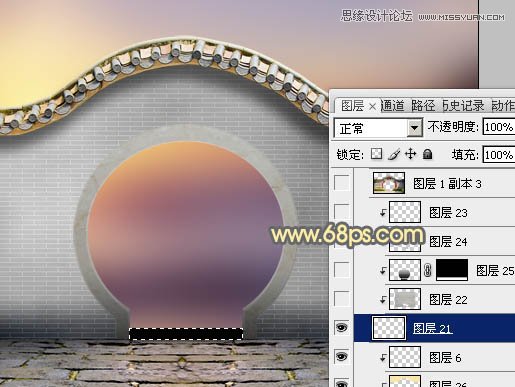Select the 图层 23 thumbnail
Image resolution: width=515 pixels, height=387 pixels.
click(405, 212)
